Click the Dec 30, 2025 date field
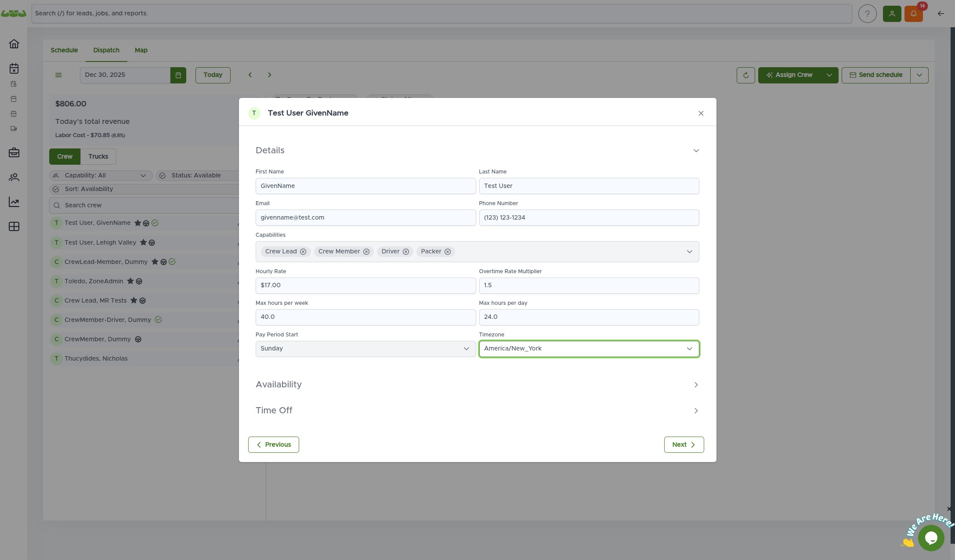 click(x=125, y=75)
